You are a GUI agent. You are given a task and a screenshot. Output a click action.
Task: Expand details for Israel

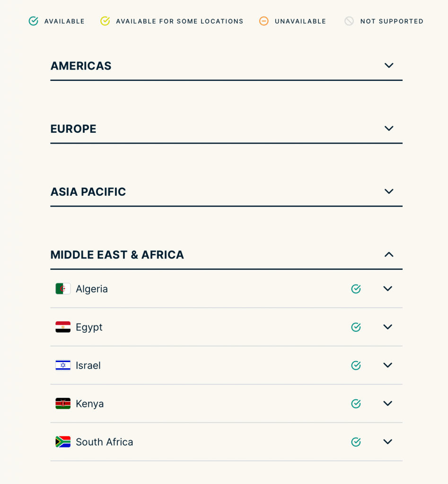[x=387, y=365]
